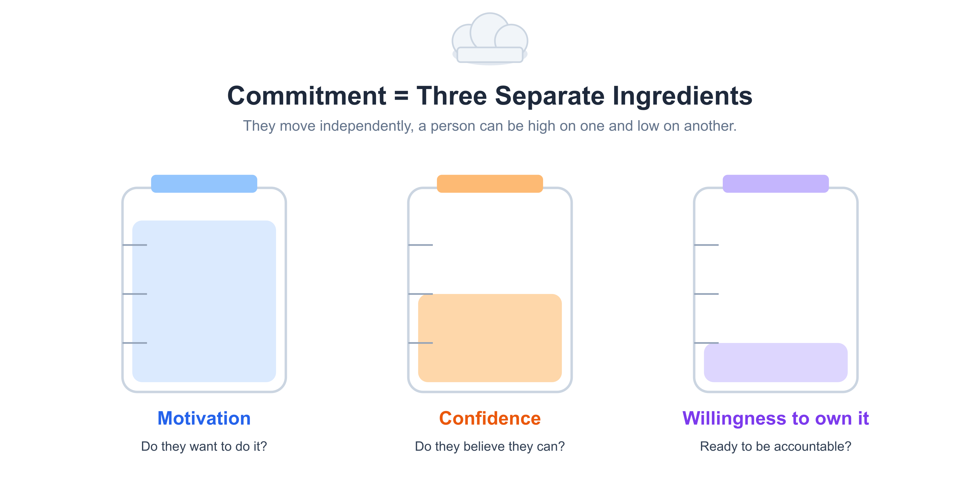Click the Willingness to own it heading

[775, 419]
